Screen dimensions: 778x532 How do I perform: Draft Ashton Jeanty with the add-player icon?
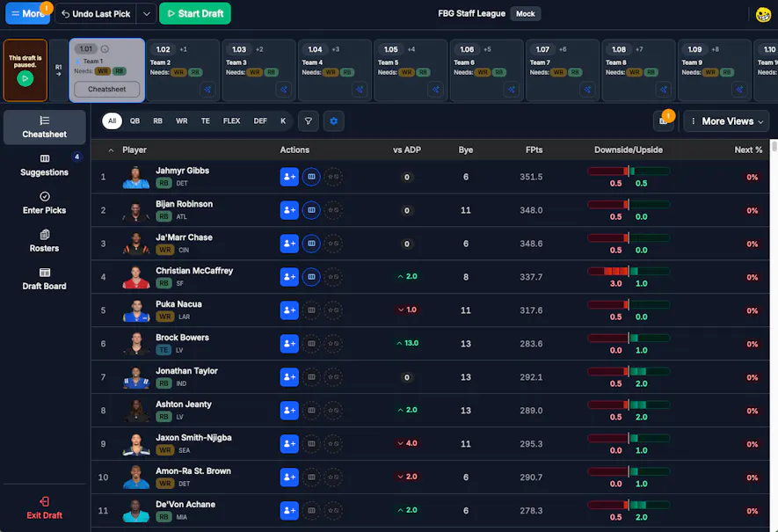tap(288, 411)
